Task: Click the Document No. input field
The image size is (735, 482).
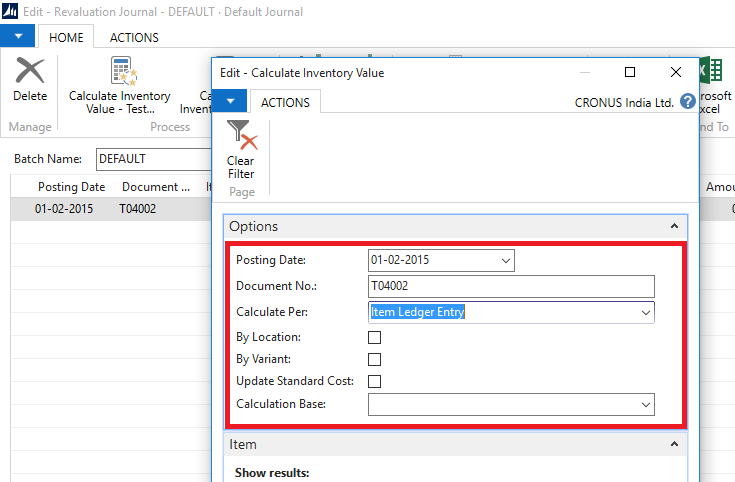Action: 511,286
